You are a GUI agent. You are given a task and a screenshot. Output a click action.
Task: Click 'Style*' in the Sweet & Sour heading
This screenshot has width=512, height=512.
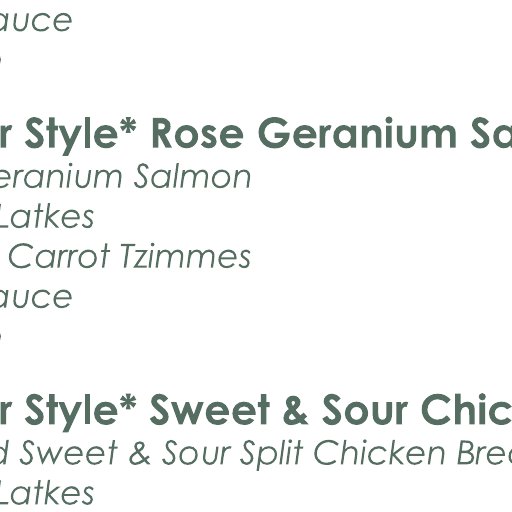point(81,411)
